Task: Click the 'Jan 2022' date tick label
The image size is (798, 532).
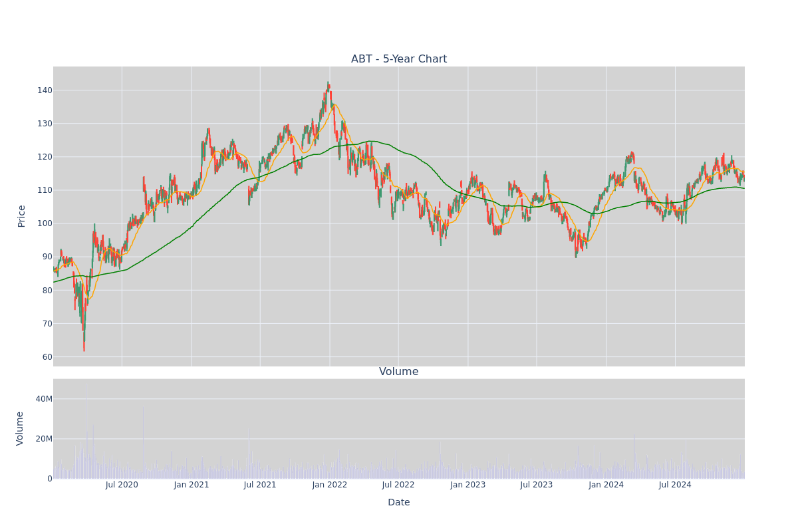Action: (330, 485)
